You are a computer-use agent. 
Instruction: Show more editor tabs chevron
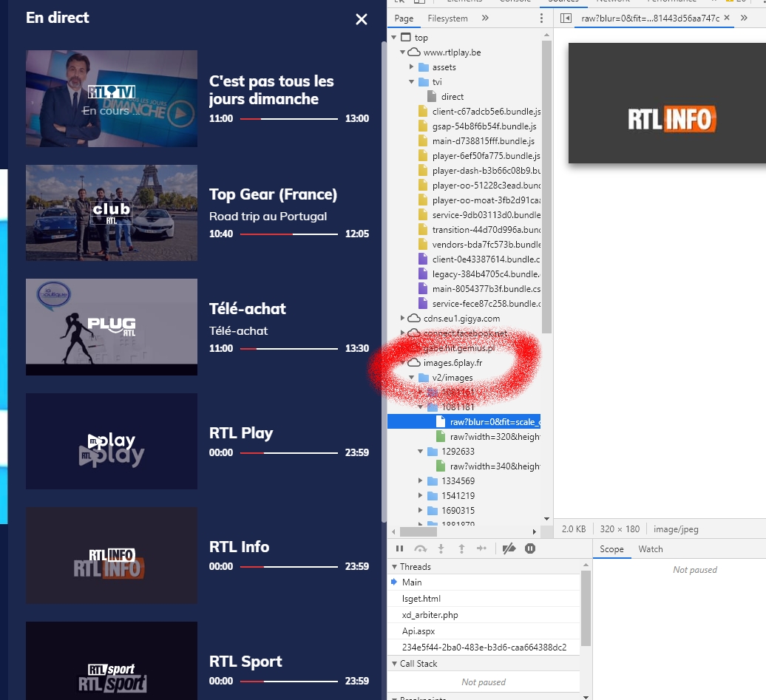click(x=744, y=18)
